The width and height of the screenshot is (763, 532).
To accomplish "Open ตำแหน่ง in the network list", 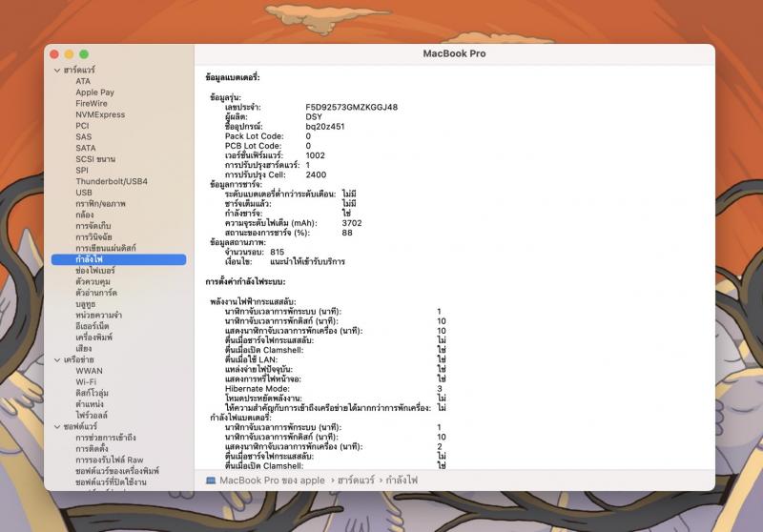I will (x=89, y=404).
